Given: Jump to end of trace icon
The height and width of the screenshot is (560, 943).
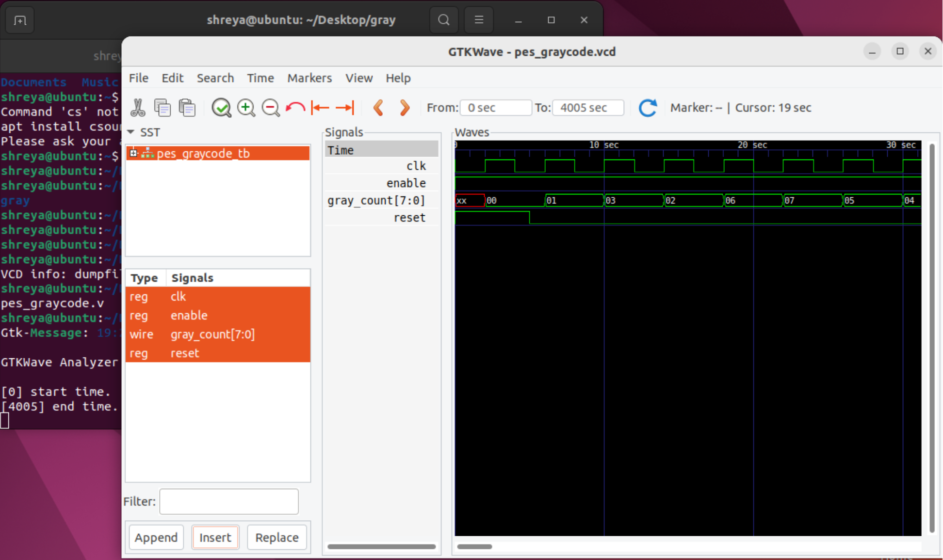Looking at the screenshot, I should coord(345,108).
